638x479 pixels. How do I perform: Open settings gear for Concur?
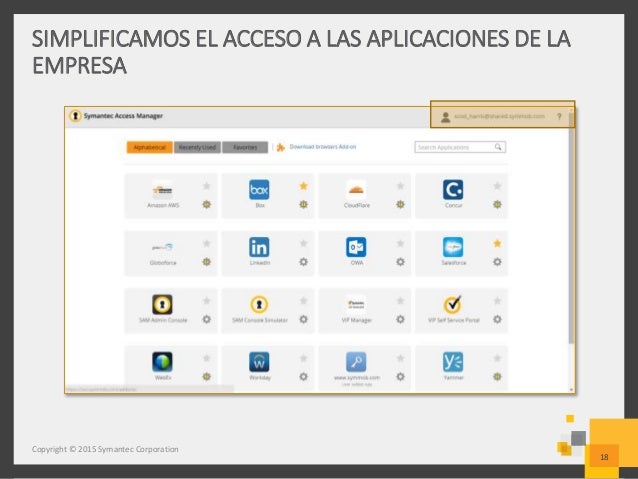point(497,204)
